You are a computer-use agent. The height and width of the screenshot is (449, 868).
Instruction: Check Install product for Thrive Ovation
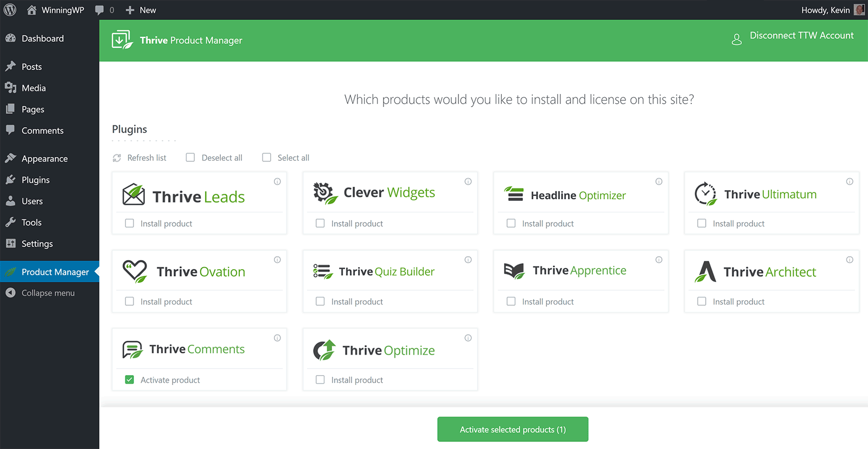130,301
